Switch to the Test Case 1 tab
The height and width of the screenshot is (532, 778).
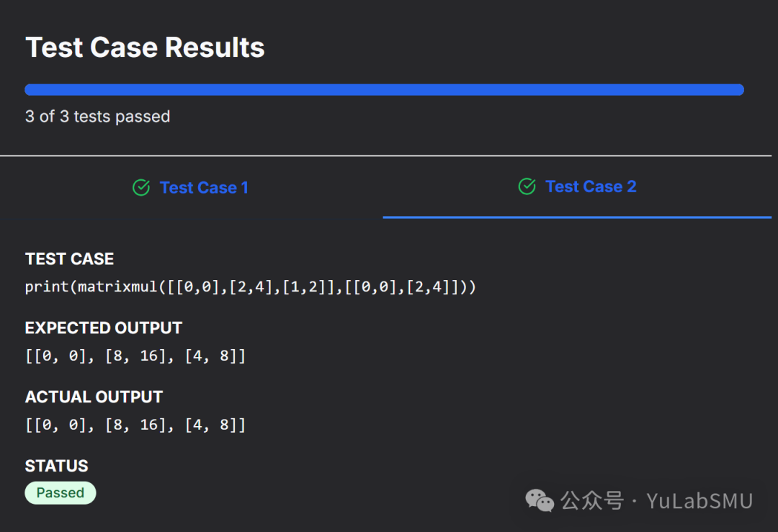click(x=204, y=188)
